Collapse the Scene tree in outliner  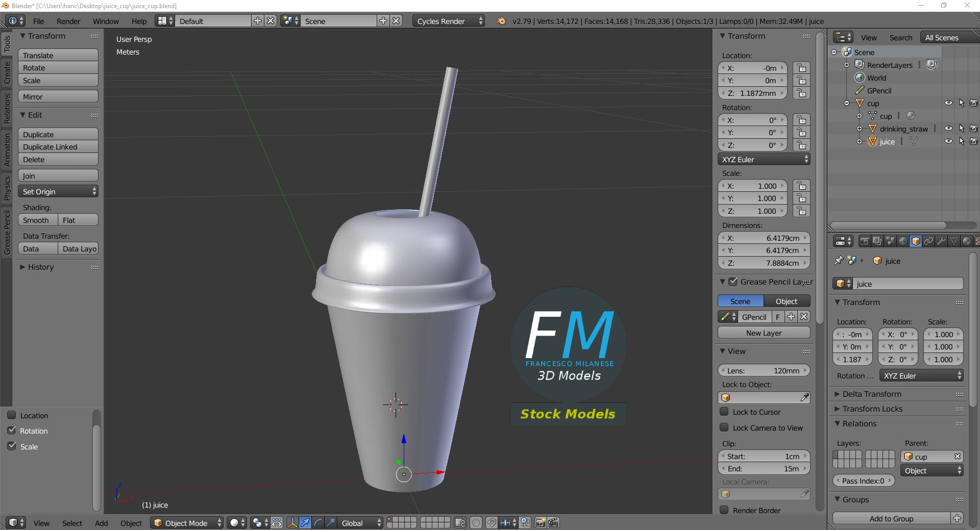834,52
